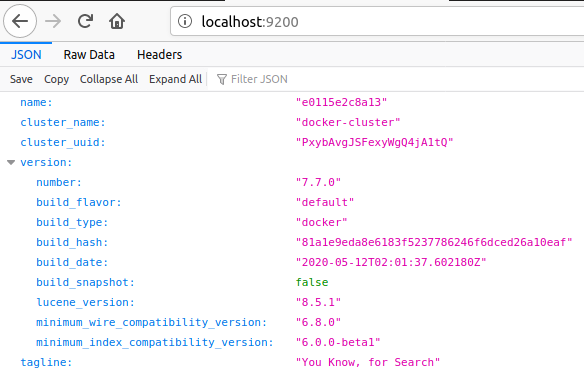Click the build_type value "docker"
Image resolution: width=584 pixels, height=387 pixels.
pos(321,222)
